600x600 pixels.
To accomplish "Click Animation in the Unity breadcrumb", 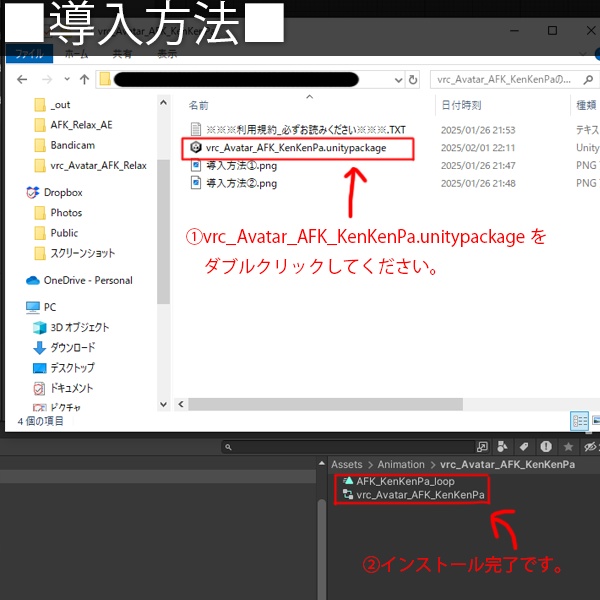I will [401, 465].
